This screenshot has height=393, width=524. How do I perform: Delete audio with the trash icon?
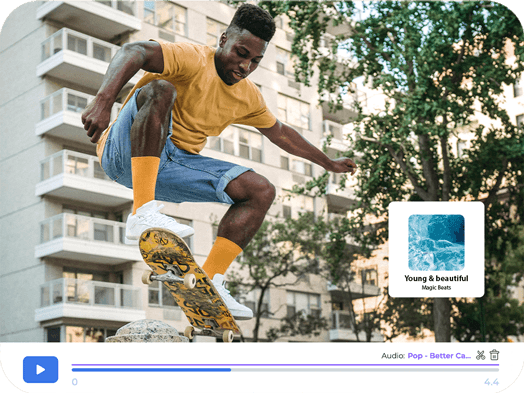[x=494, y=355]
